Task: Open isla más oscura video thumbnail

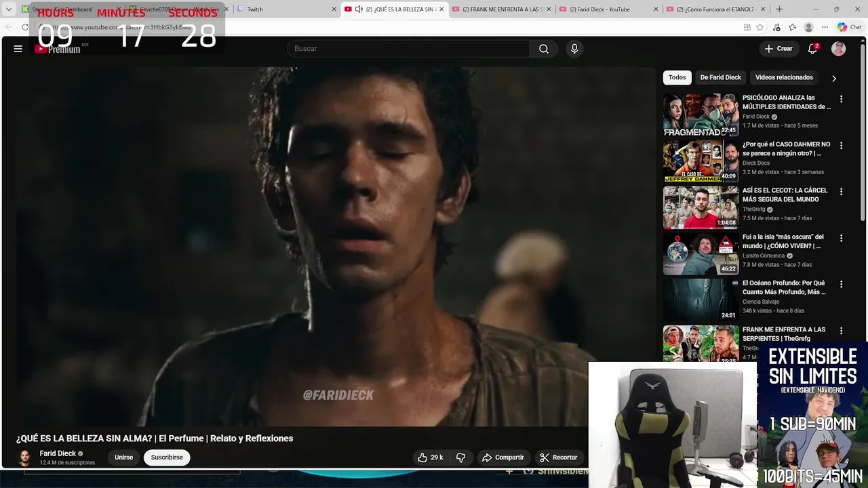Action: tap(701, 253)
